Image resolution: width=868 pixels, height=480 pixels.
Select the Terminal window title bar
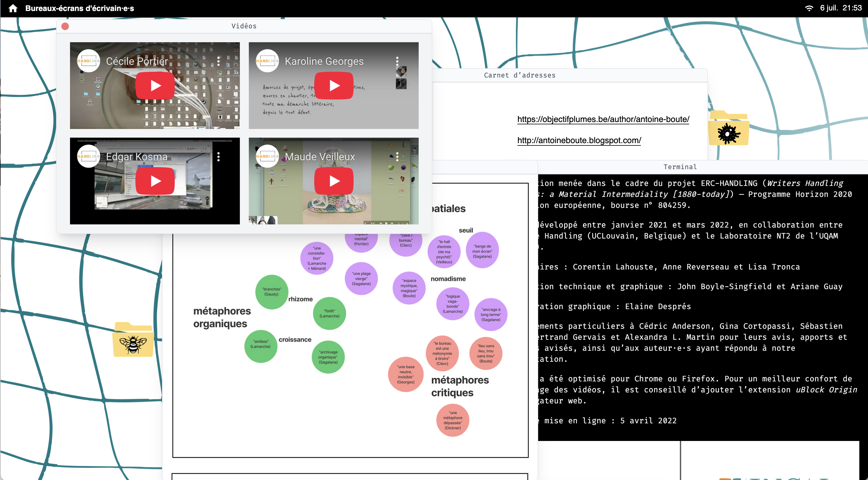680,167
